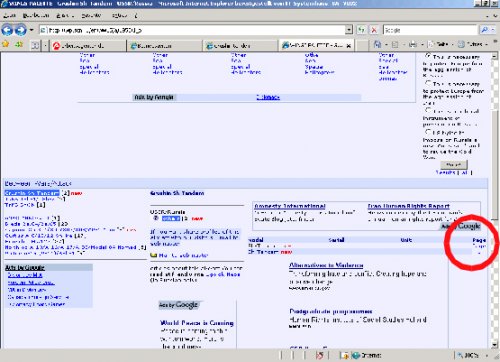This screenshot has height=362, width=500.
Task: Click the Print icon in command bar
Action: tap(413, 44)
